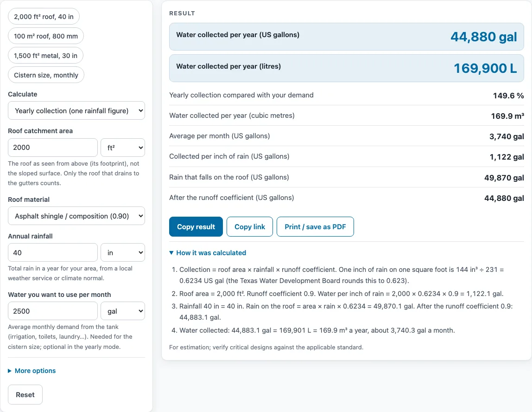Click the "Roof catchment area" label
532x412 pixels.
tap(40, 131)
